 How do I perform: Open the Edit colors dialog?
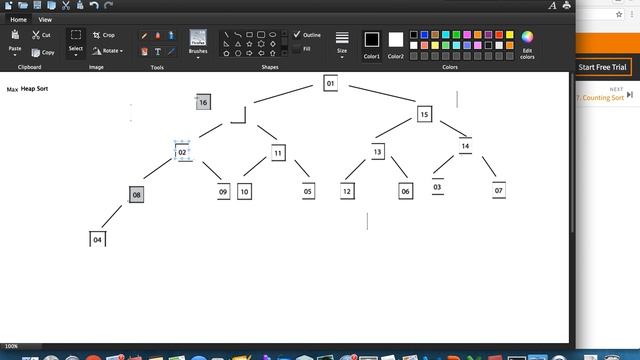point(527,45)
